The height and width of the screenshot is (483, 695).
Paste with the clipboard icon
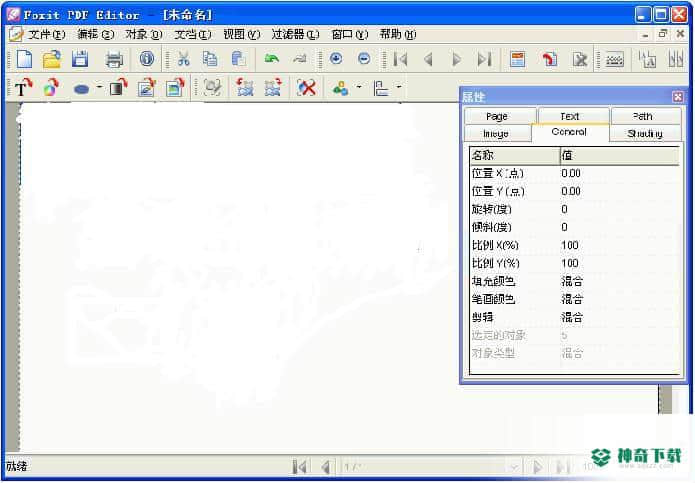tap(238, 58)
